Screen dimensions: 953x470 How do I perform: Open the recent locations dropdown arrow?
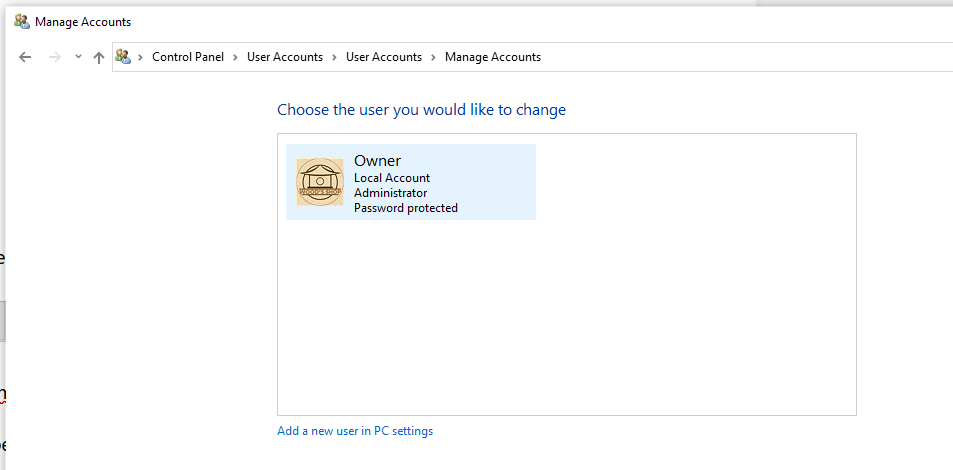[78, 57]
